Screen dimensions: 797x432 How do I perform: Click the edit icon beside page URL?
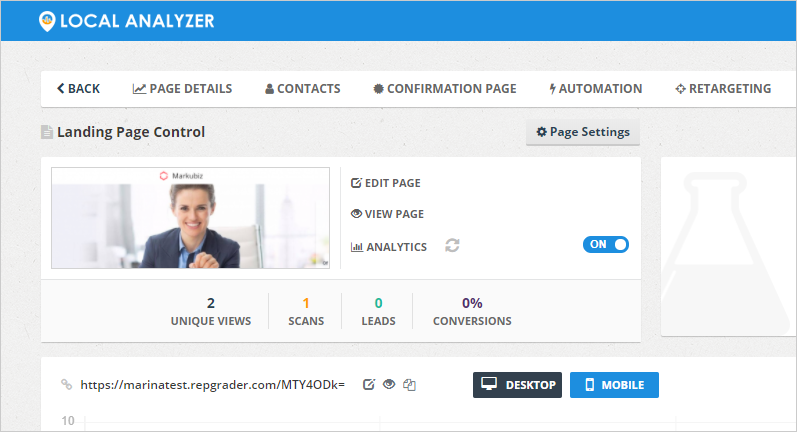[x=368, y=384]
